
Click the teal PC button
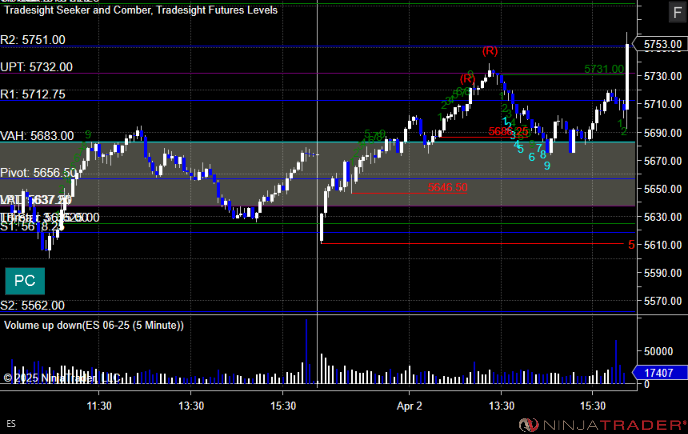(25, 281)
